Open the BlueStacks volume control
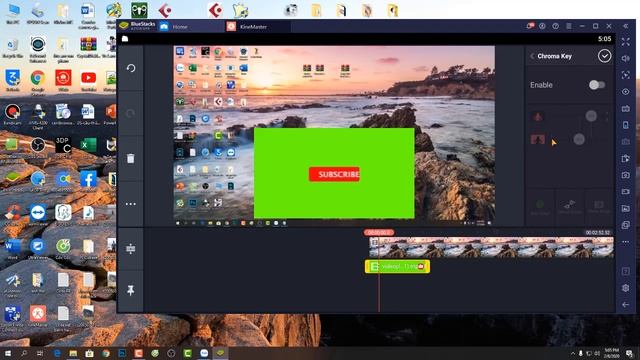 [x=626, y=58]
